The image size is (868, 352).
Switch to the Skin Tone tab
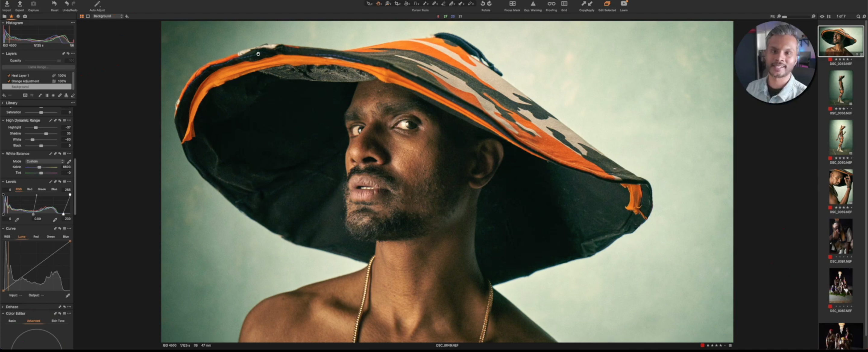point(58,321)
